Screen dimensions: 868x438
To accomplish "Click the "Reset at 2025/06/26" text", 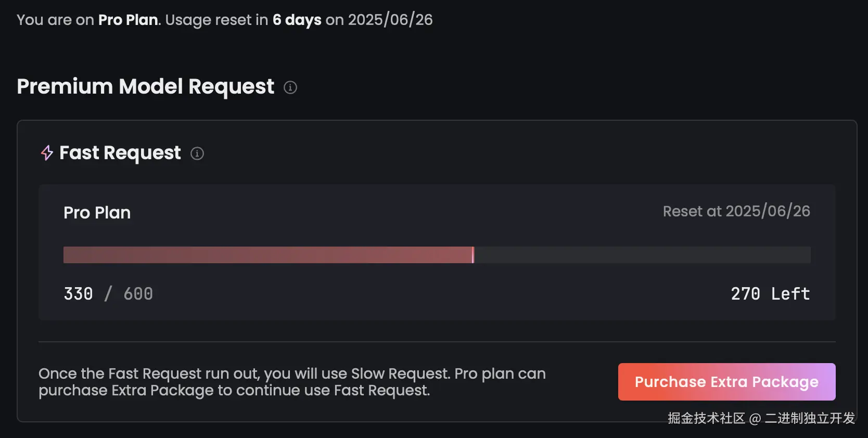I will coord(736,211).
